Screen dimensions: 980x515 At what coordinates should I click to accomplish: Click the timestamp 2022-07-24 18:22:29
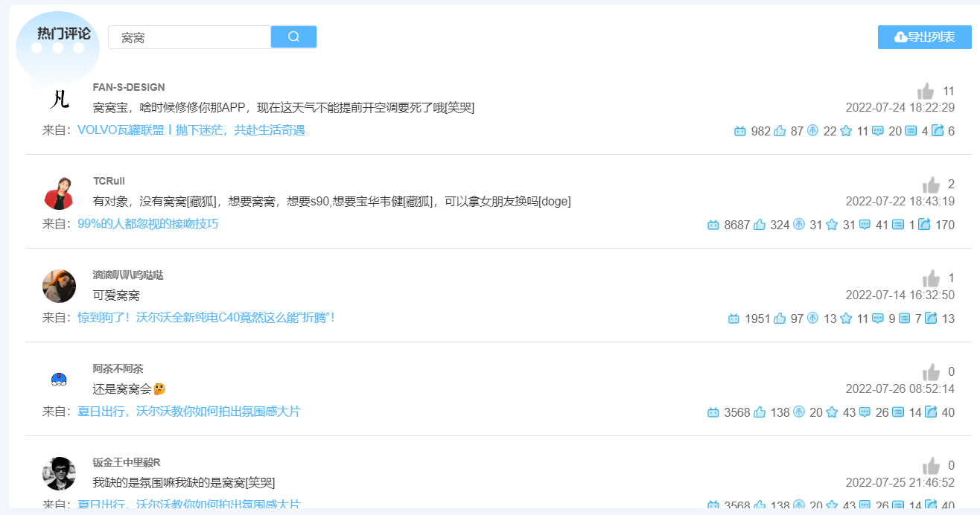[900, 108]
